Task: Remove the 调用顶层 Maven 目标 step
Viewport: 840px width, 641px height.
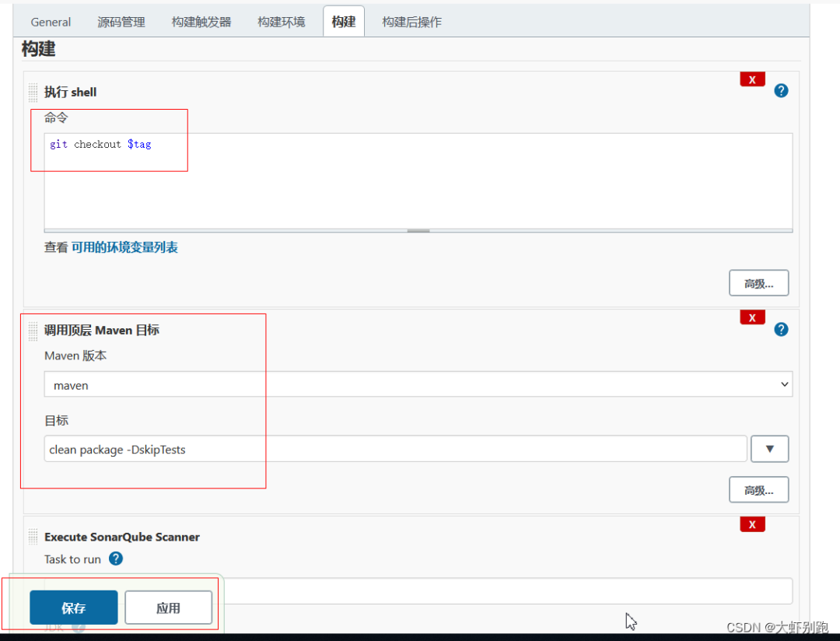Action: click(752, 317)
